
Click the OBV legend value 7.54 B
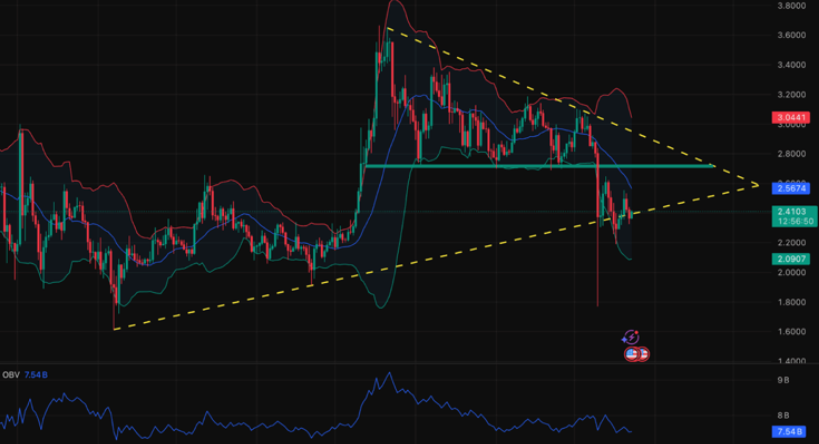point(36,375)
